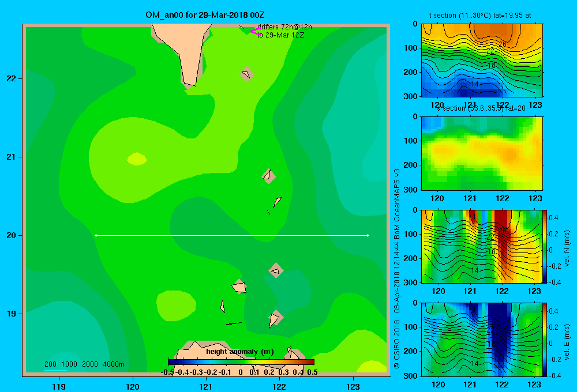Click latitude label 21 on main map
The height and width of the screenshot is (392, 577).
click(x=12, y=157)
